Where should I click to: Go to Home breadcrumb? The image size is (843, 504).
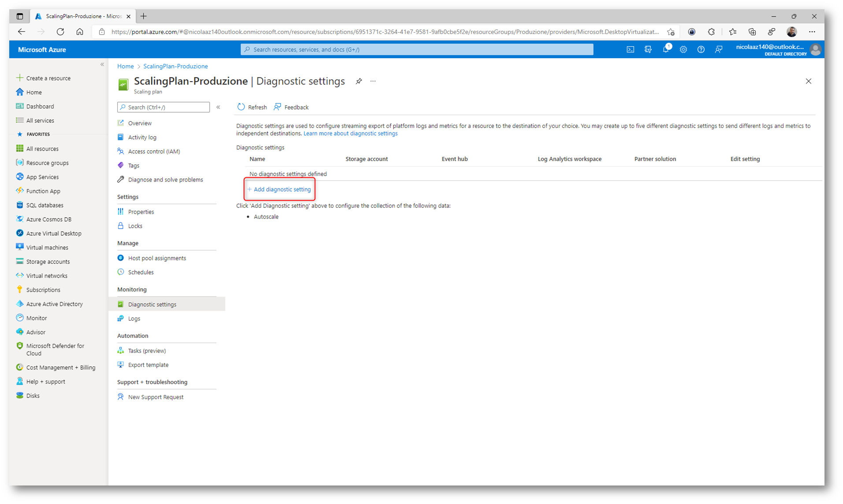pos(125,66)
